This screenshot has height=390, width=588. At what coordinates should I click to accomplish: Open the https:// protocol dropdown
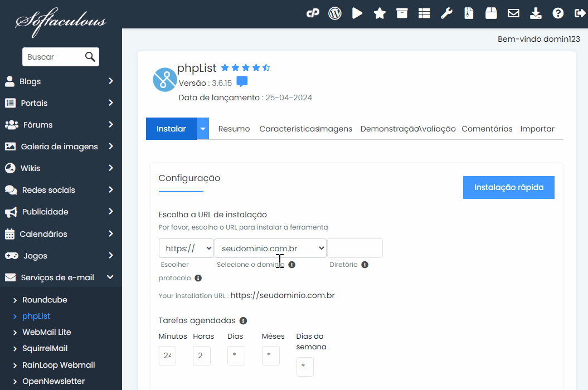tap(186, 248)
